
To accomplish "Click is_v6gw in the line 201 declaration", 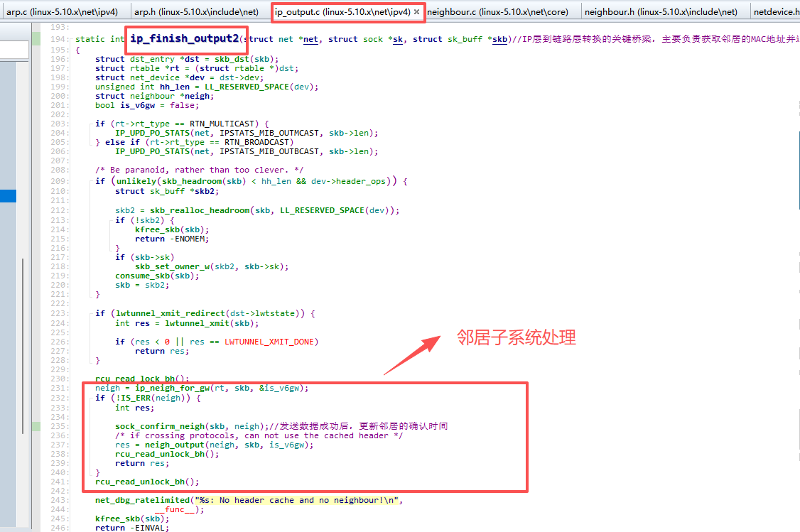I will tap(137, 105).
